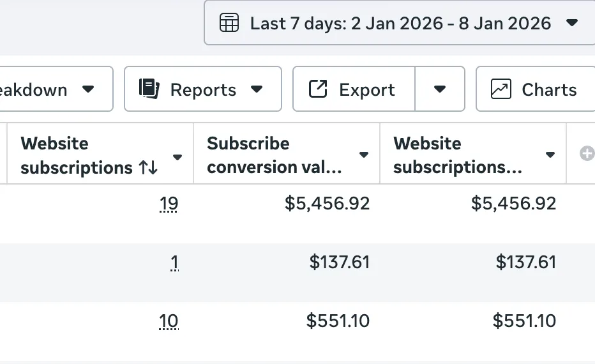Open the Charts view
The height and width of the screenshot is (364, 595).
[x=536, y=89]
